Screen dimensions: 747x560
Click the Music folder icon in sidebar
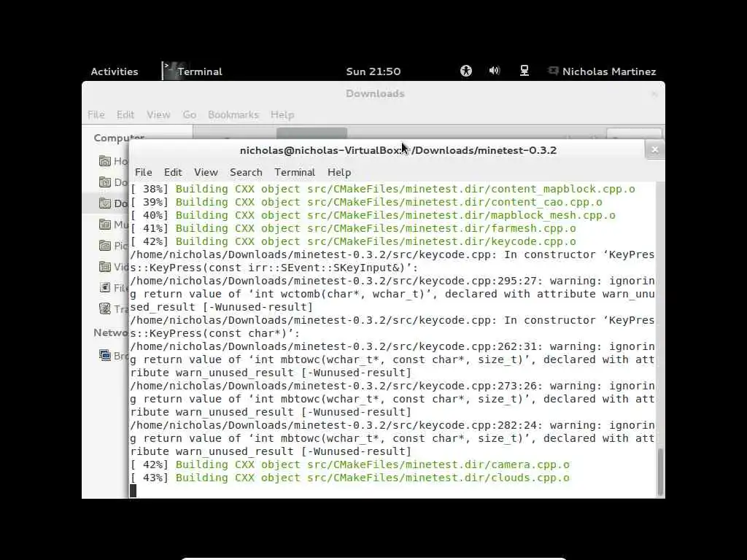105,225
